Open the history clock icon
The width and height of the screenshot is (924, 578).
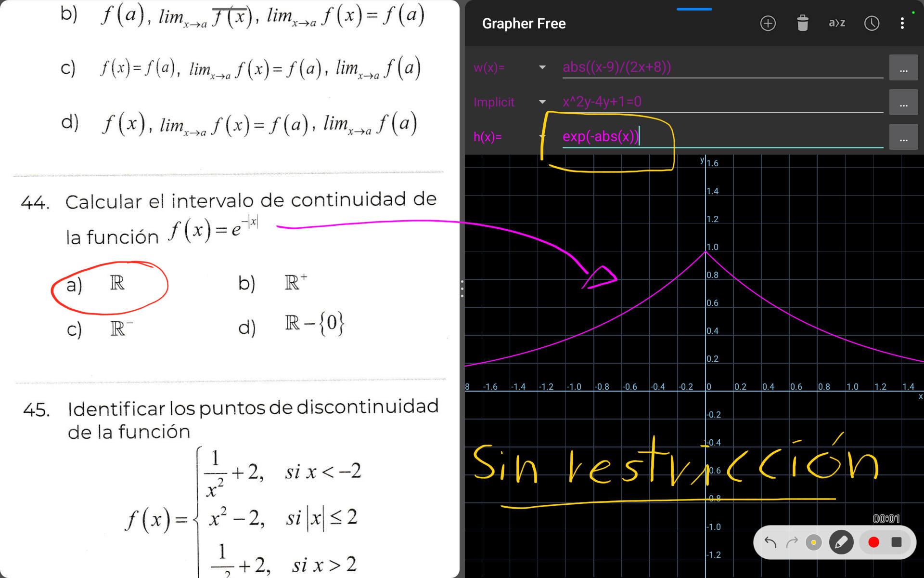click(x=871, y=23)
